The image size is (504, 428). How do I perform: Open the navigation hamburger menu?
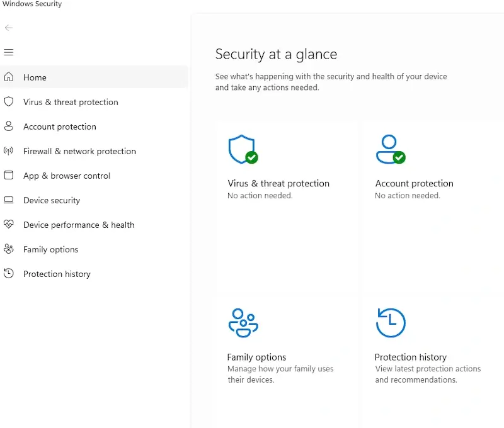tap(9, 52)
